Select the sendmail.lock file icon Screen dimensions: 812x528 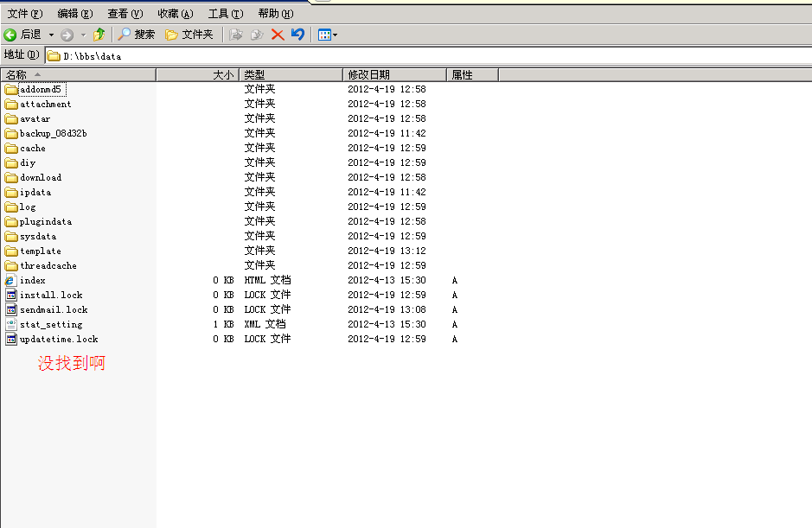tap(11, 309)
